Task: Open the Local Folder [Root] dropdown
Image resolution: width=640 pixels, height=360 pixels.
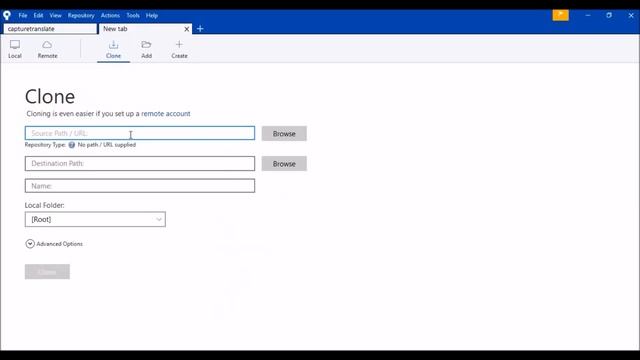Action: (95, 219)
